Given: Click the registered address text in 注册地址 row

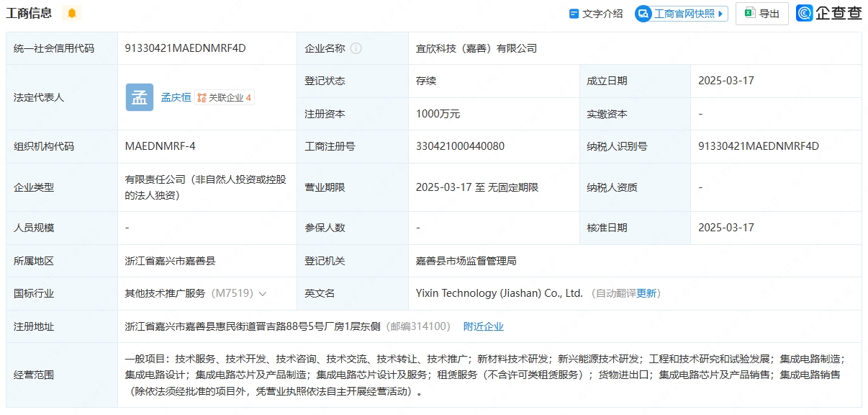Looking at the screenshot, I should coord(252,326).
